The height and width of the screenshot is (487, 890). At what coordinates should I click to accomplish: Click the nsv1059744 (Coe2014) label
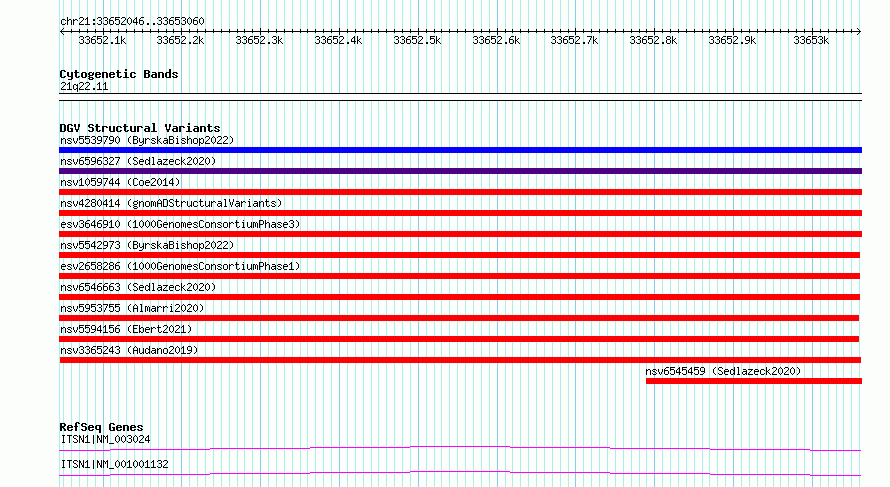[x=120, y=182]
